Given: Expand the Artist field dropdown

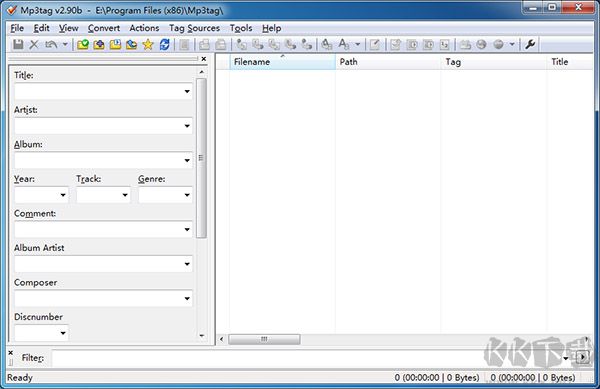Looking at the screenshot, I should 187,126.
